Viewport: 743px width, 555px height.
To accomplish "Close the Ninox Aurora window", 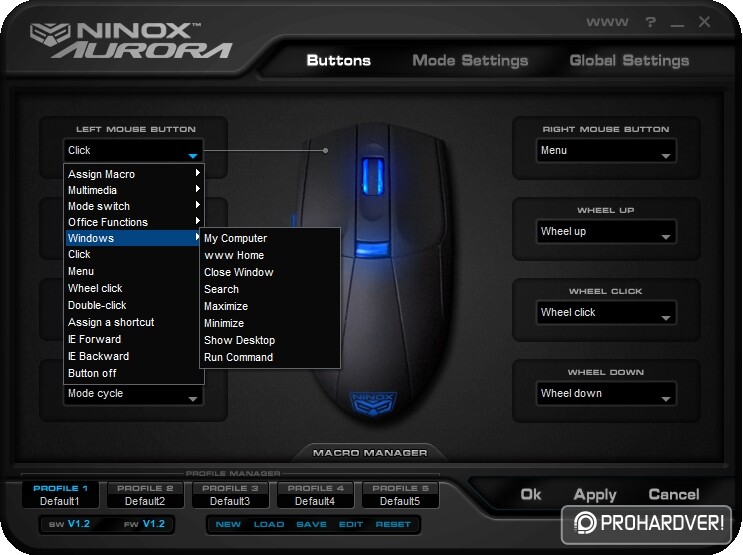I will pos(704,22).
